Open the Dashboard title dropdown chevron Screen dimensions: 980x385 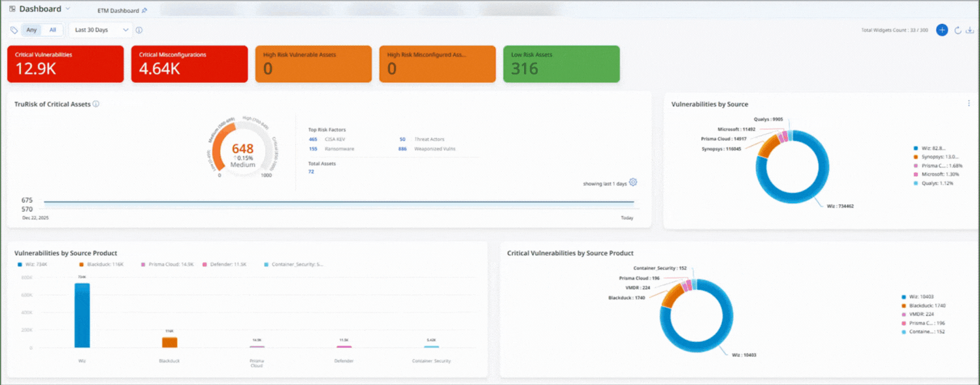click(x=68, y=9)
